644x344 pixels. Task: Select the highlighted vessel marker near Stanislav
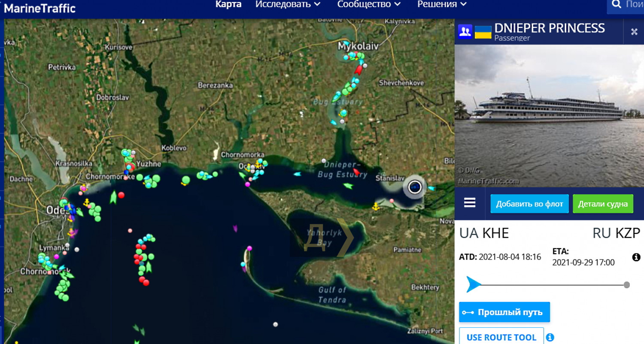tap(415, 187)
